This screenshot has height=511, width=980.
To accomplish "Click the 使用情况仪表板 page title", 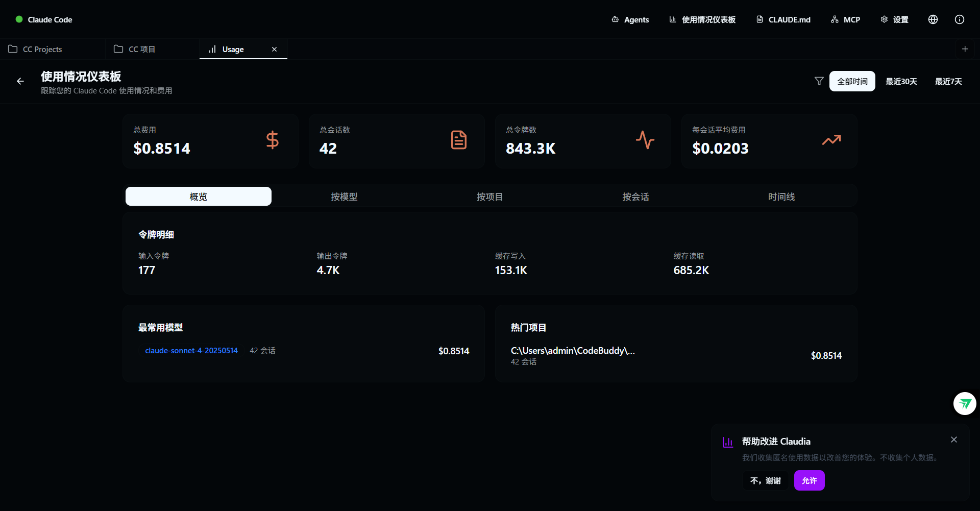I will 81,77.
